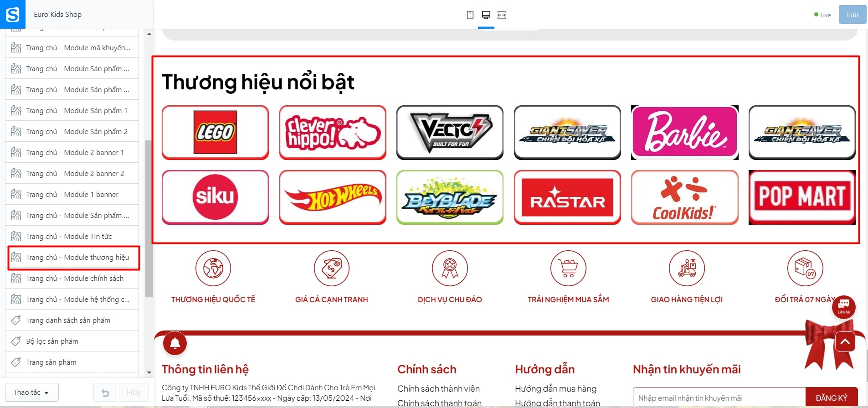Open Chính sách thành viên link
Viewport: 868px width, 408px height.
(x=438, y=389)
